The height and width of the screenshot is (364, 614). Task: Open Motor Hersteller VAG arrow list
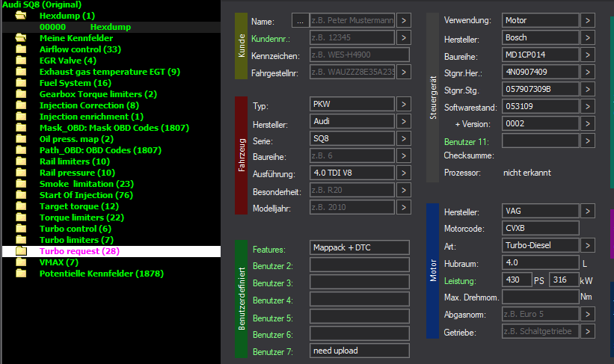[x=587, y=211]
